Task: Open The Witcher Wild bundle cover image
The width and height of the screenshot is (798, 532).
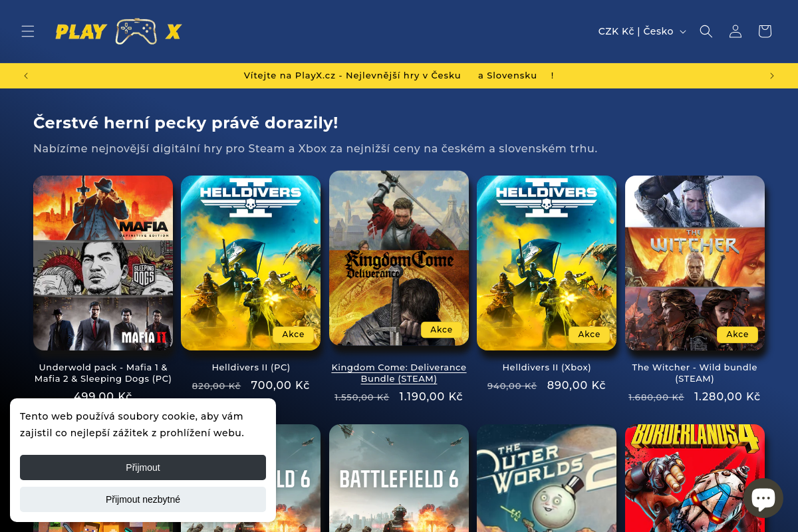Action: (695, 263)
